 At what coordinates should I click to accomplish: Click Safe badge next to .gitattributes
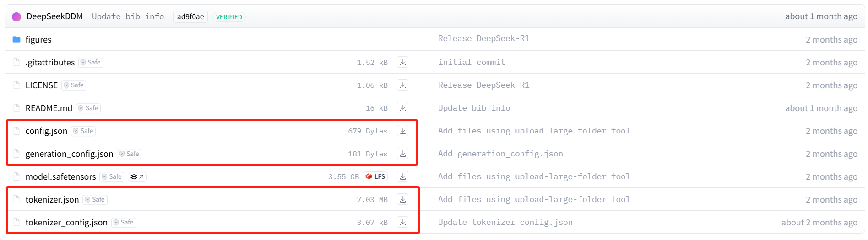[x=91, y=62]
